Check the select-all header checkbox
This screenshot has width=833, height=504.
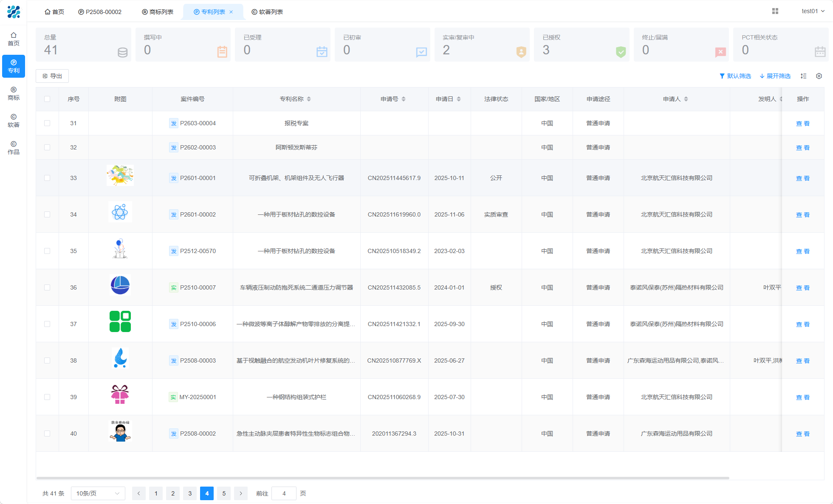(x=47, y=99)
